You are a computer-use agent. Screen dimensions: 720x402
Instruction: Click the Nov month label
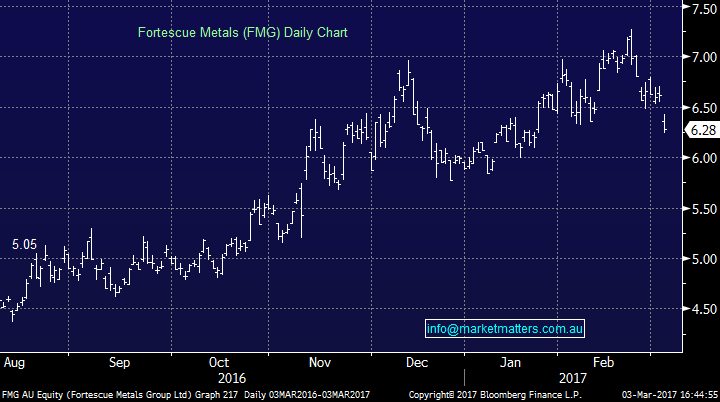[x=320, y=362]
